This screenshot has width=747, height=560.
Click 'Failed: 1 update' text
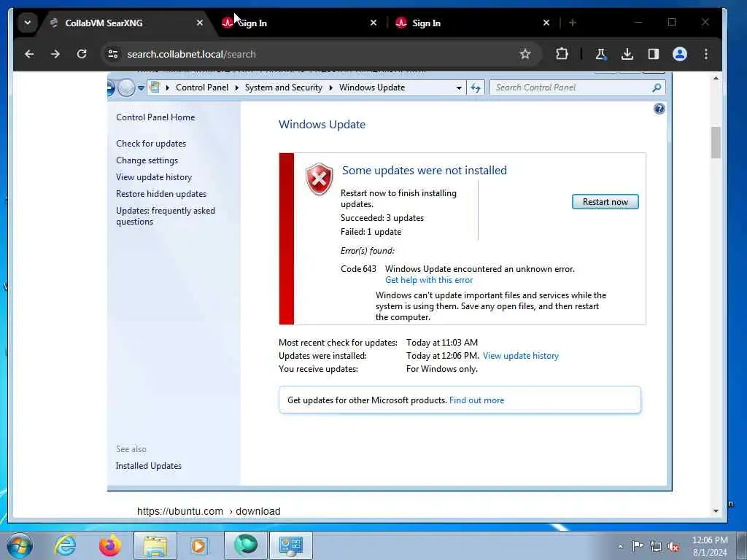point(371,232)
